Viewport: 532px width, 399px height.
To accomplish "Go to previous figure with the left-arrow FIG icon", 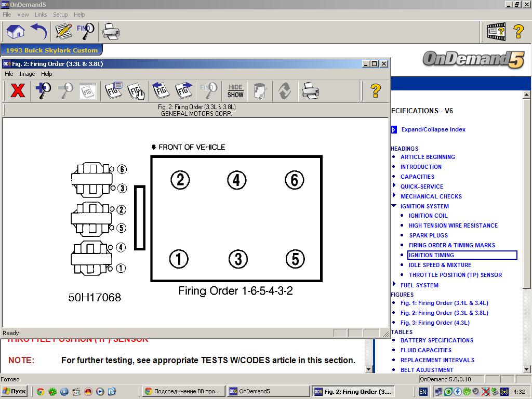I will point(161,91).
